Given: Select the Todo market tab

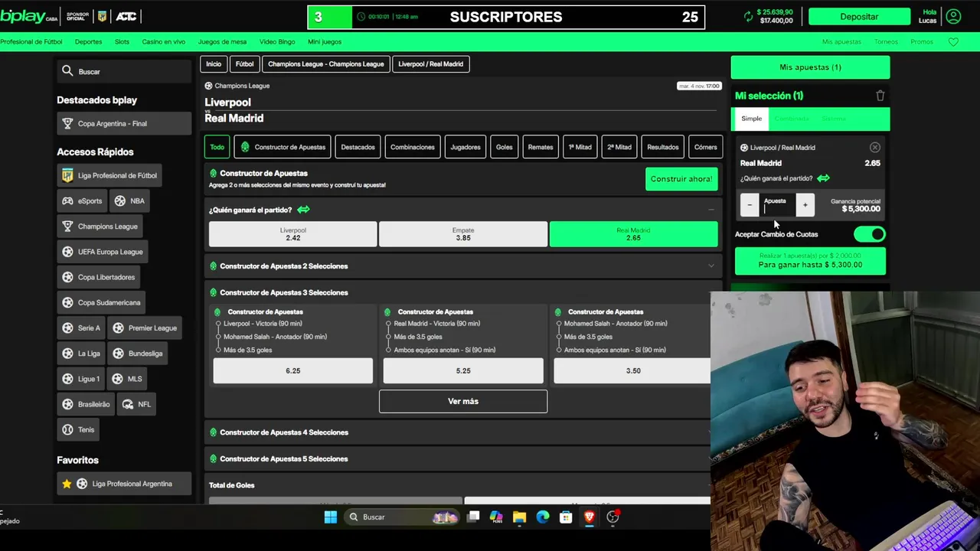Looking at the screenshot, I should coord(217,147).
